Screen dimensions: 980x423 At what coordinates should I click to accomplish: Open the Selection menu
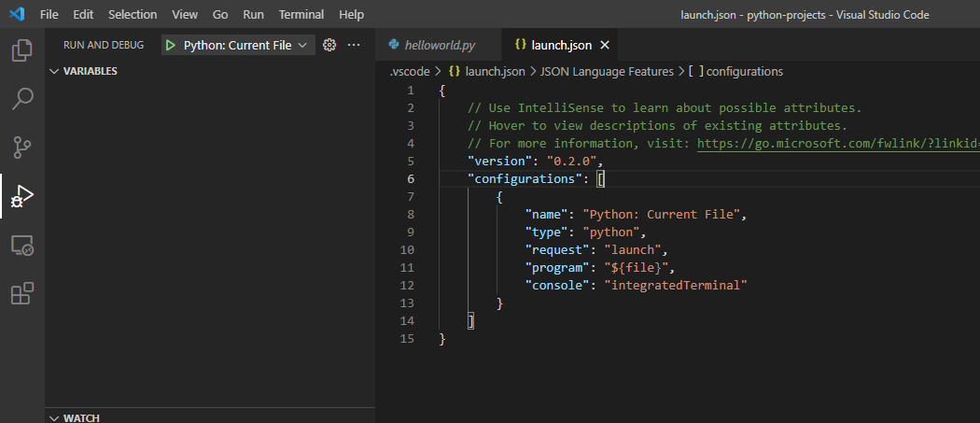[x=133, y=15]
